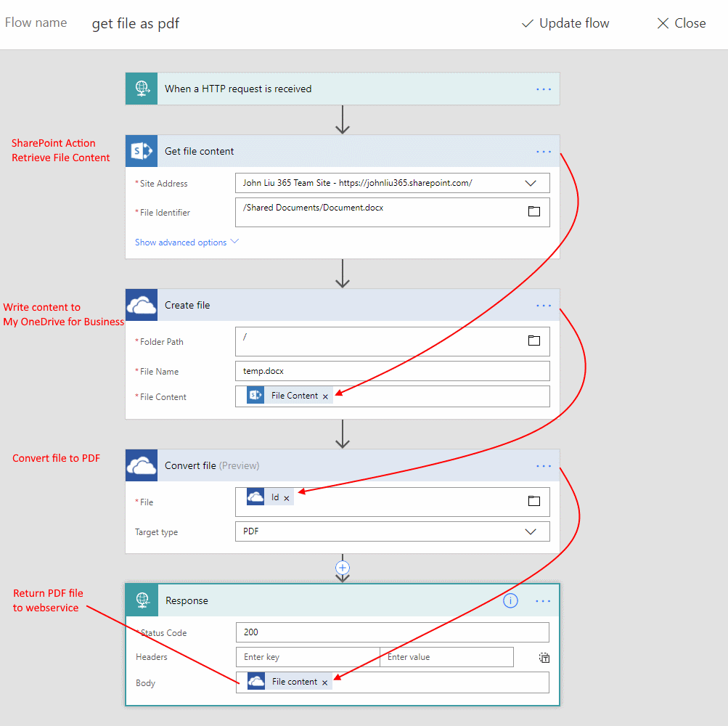Expand the Site Address dropdown
Image resolution: width=728 pixels, height=726 pixels.
(x=531, y=184)
